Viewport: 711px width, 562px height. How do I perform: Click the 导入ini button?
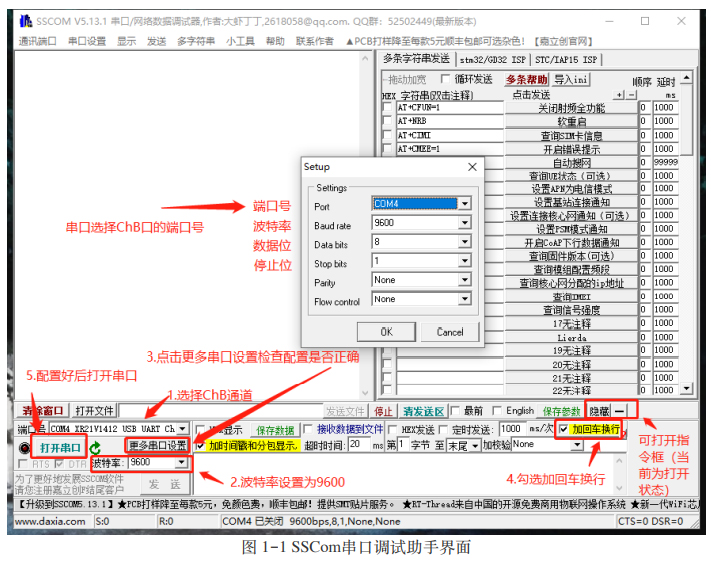pos(571,79)
